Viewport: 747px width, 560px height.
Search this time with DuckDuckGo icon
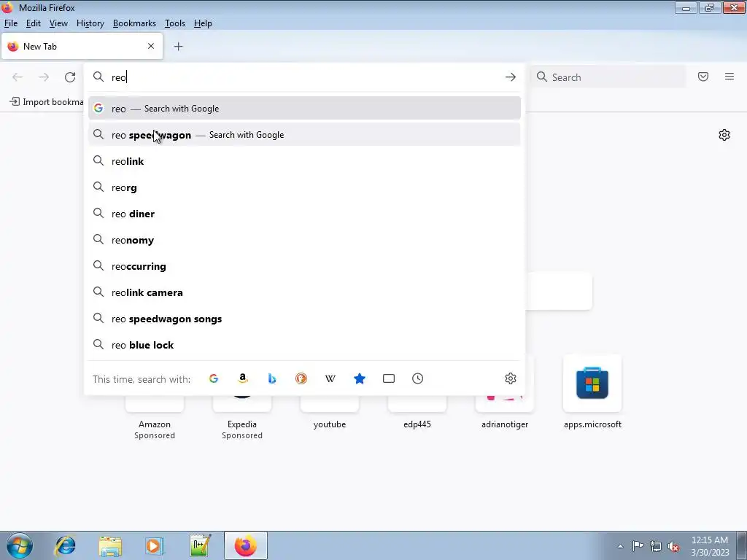point(301,378)
